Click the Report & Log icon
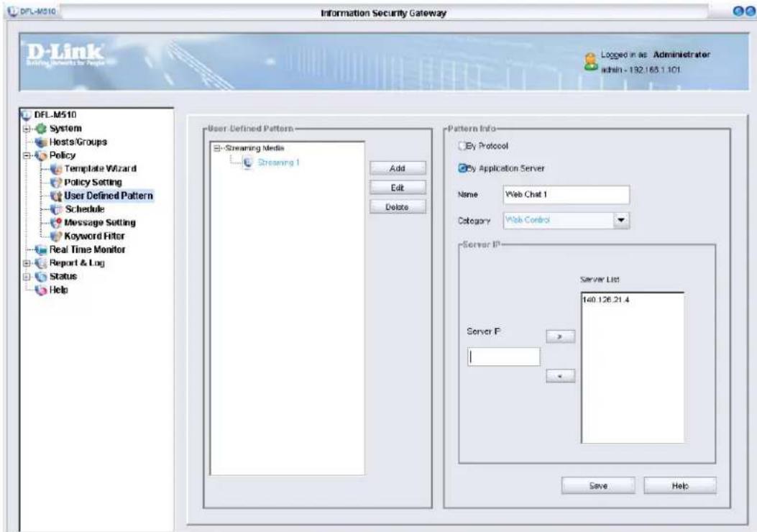757x532 pixels. [41, 263]
